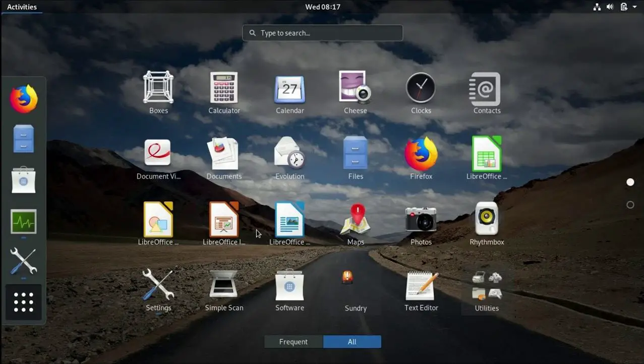The image size is (644, 364).
Task: Open the Files cabinet icon in the dock
Action: tap(24, 139)
